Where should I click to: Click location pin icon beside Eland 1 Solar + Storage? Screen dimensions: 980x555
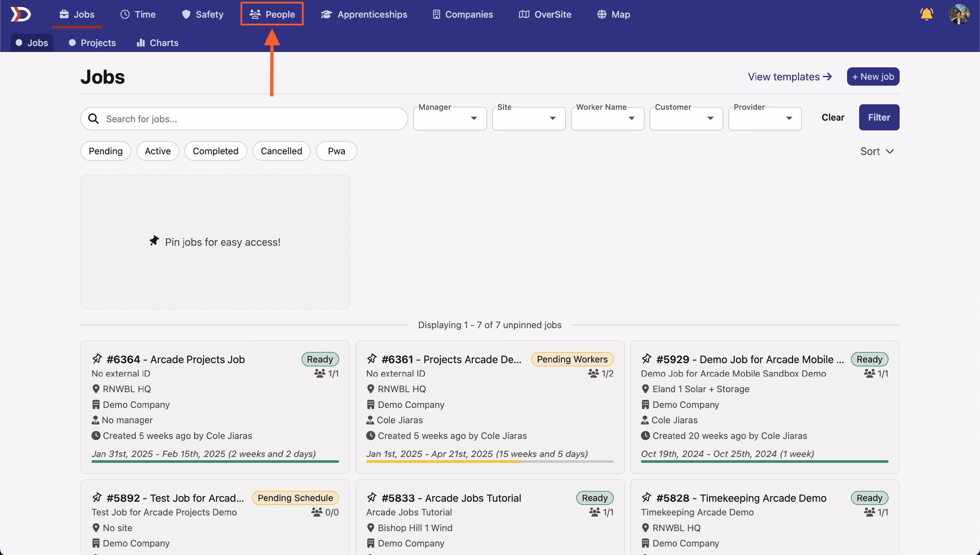click(645, 389)
